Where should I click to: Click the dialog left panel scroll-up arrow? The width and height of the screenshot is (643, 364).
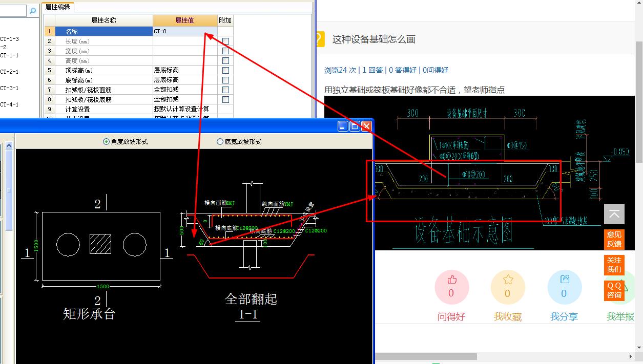tap(9, 146)
